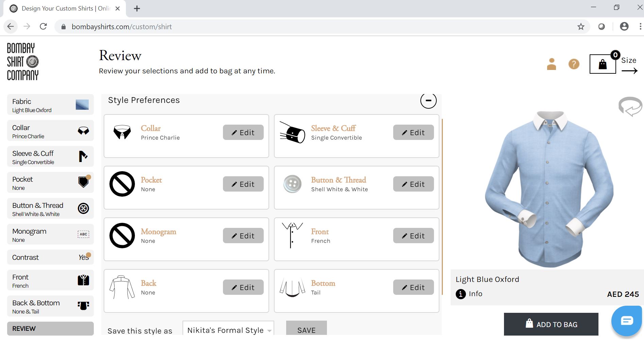Go to Monogram step in sidebar

coord(50,235)
